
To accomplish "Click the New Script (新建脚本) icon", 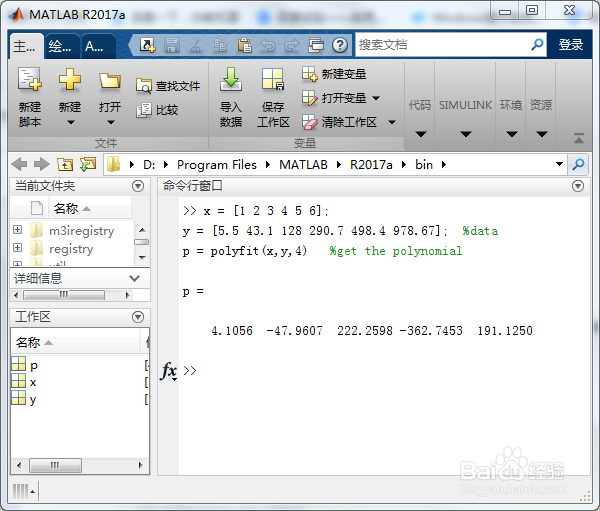I will click(30, 80).
